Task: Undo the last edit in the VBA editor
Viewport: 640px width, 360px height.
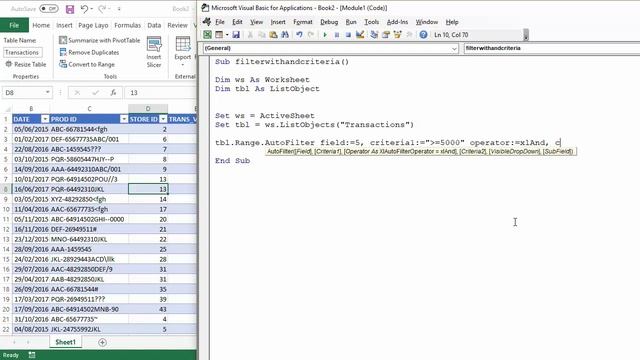Action: coord(299,35)
